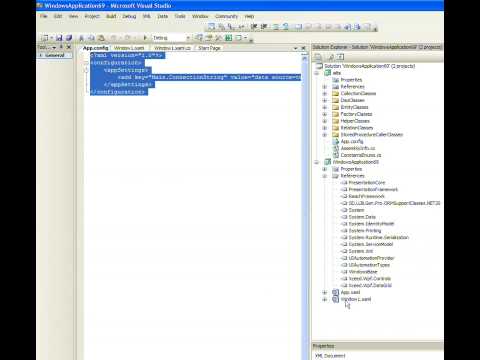The image size is (480, 360).
Task: Click the New Project toolbar icon
Action: 44,38
